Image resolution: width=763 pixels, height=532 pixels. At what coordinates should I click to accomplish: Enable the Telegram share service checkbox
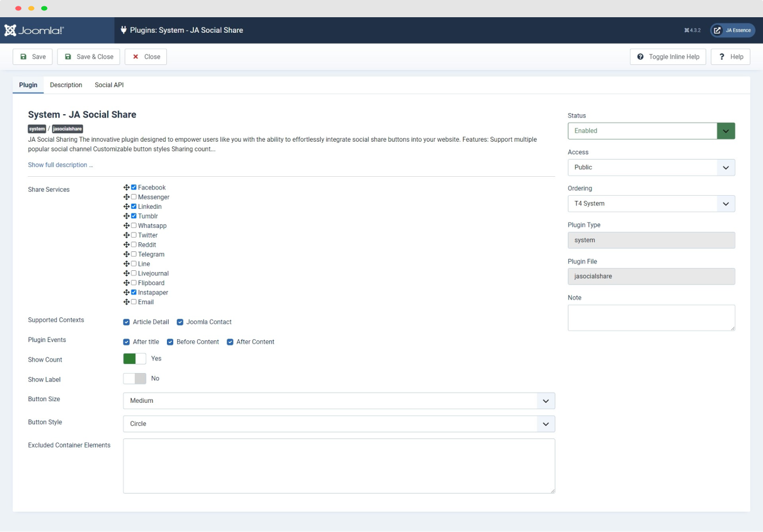(134, 254)
